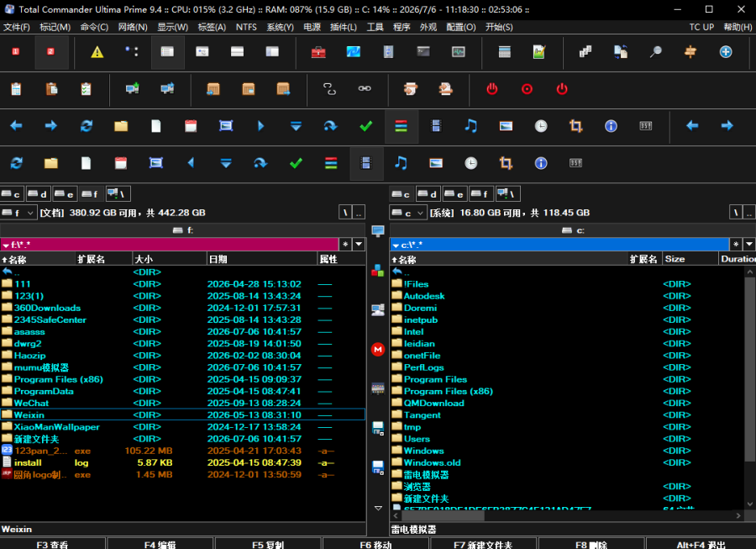Click the open broken chain link icon
The height and width of the screenshot is (549, 756).
[x=330, y=89]
